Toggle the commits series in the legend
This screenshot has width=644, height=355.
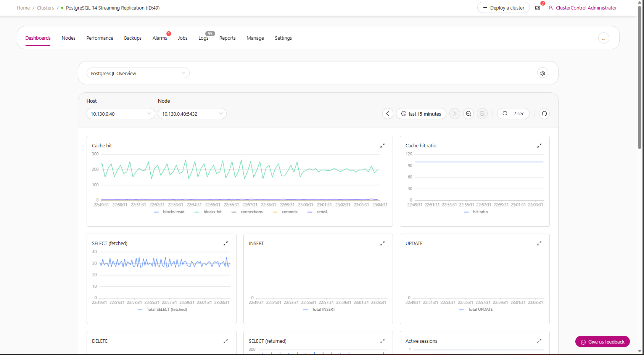coord(290,211)
